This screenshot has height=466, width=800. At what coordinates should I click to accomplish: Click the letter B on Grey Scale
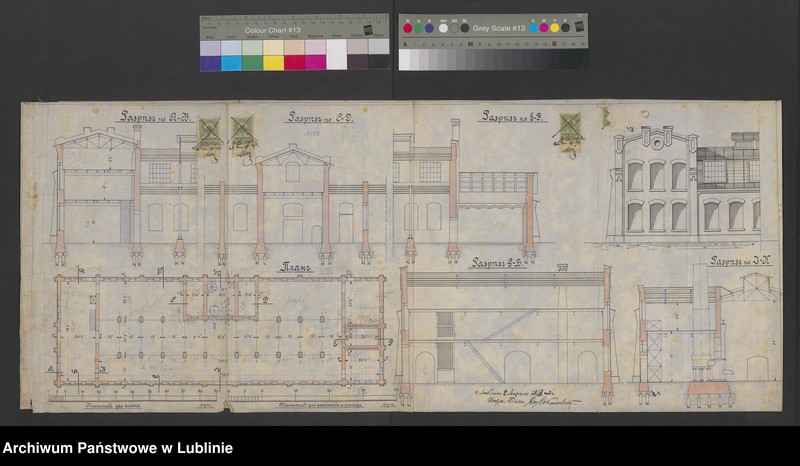(x=554, y=44)
